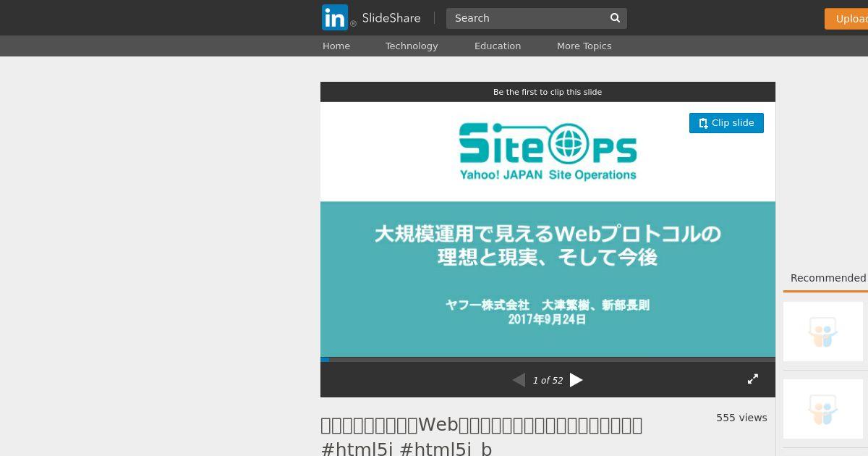Click the Clip slide button

pyautogui.click(x=726, y=123)
